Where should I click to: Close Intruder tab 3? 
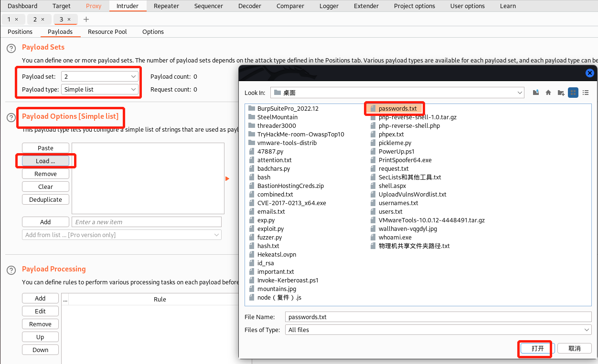[69, 19]
